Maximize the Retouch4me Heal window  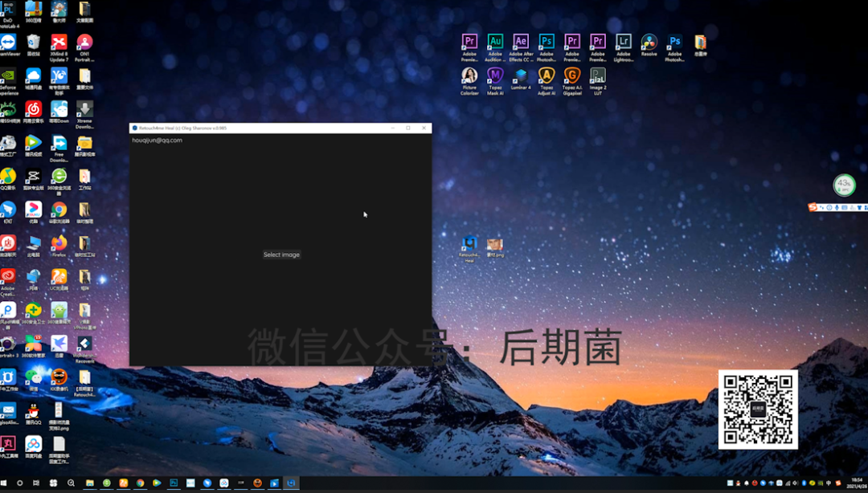coord(408,128)
